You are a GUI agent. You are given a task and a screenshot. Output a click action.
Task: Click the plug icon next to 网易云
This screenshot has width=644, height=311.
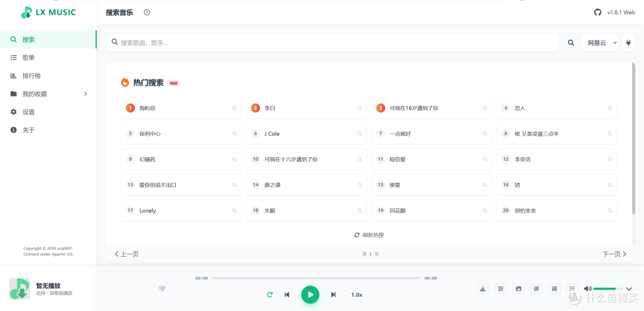click(628, 43)
